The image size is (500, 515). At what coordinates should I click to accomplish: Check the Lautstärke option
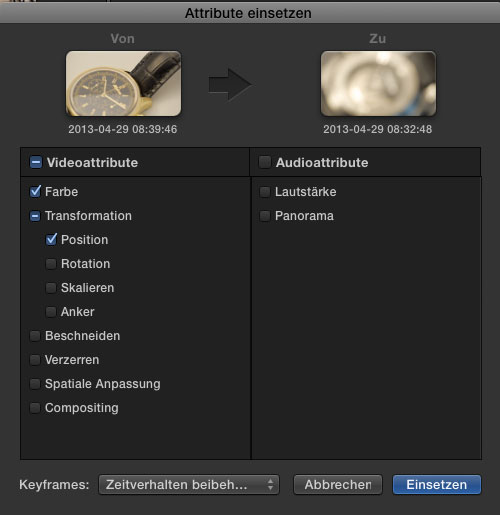(x=265, y=192)
